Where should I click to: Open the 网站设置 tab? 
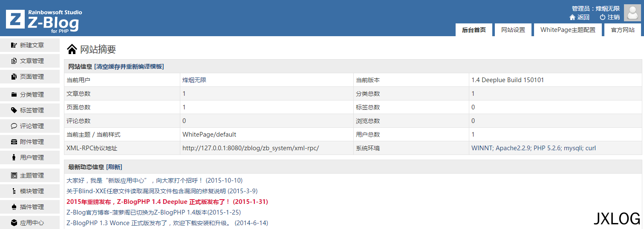513,30
